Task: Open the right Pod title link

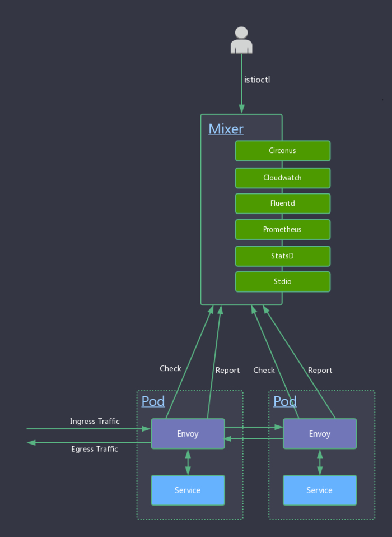Action: pos(285,401)
